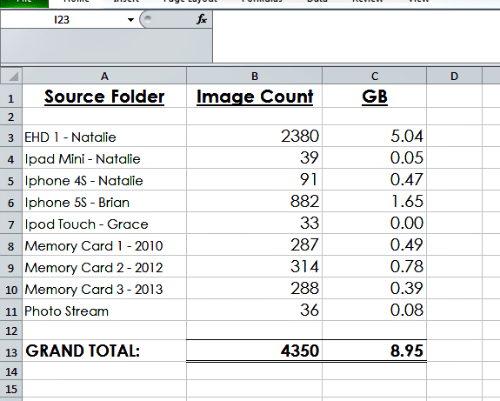Select the total image count 4350

[255, 351]
